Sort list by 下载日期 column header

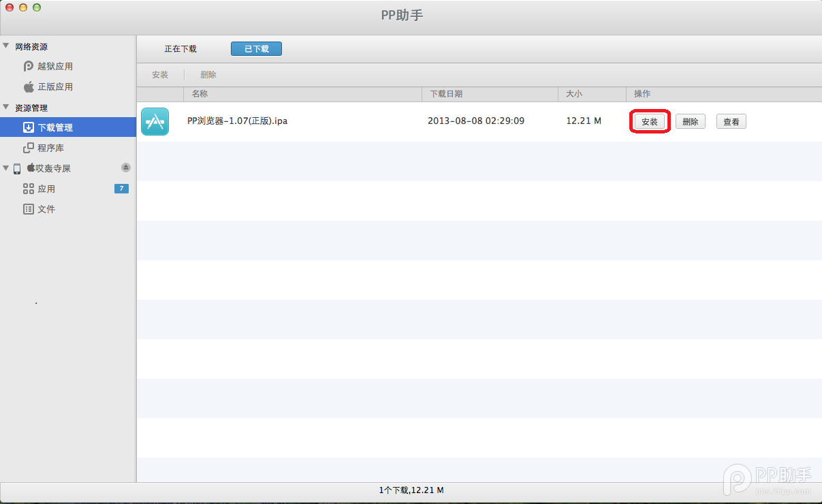coord(446,94)
